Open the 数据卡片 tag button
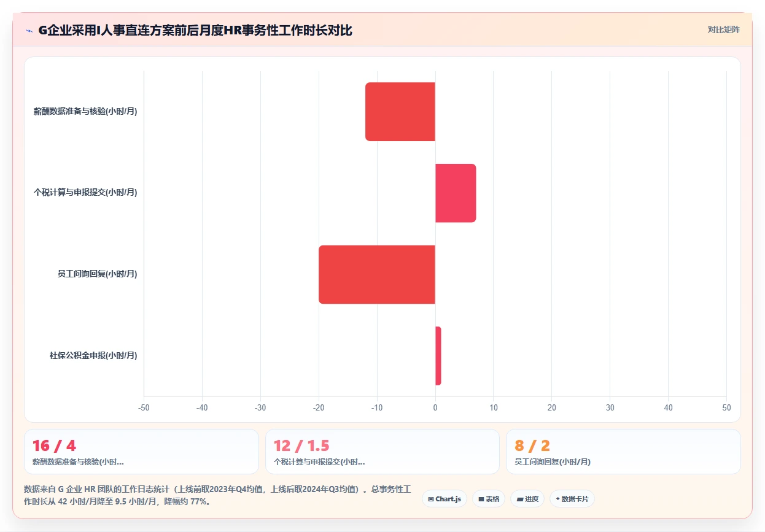This screenshot has width=765, height=532. [x=572, y=499]
